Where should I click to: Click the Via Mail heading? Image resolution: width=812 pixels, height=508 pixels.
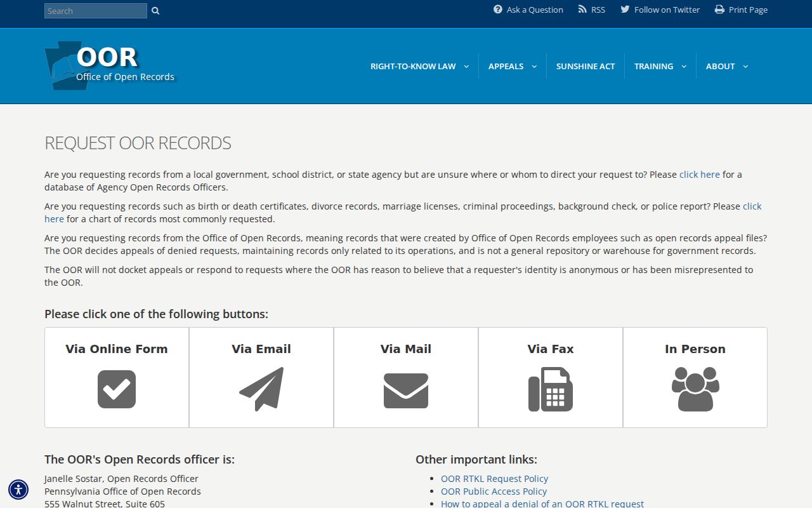pos(406,349)
